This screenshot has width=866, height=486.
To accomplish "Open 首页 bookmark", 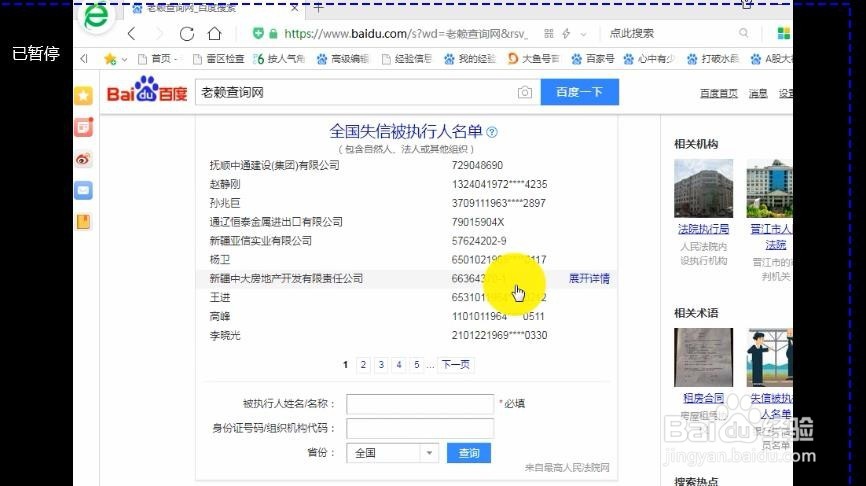I will 157,59.
